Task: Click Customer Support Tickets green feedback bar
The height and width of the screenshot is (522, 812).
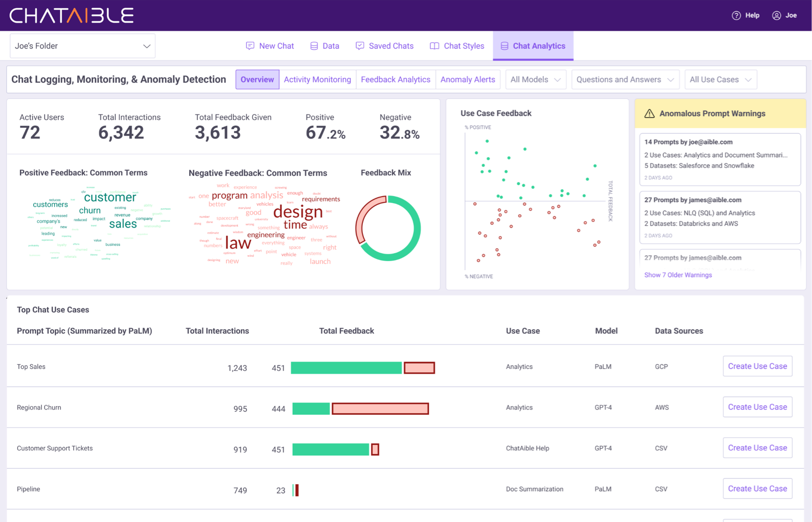Action: 331,450
